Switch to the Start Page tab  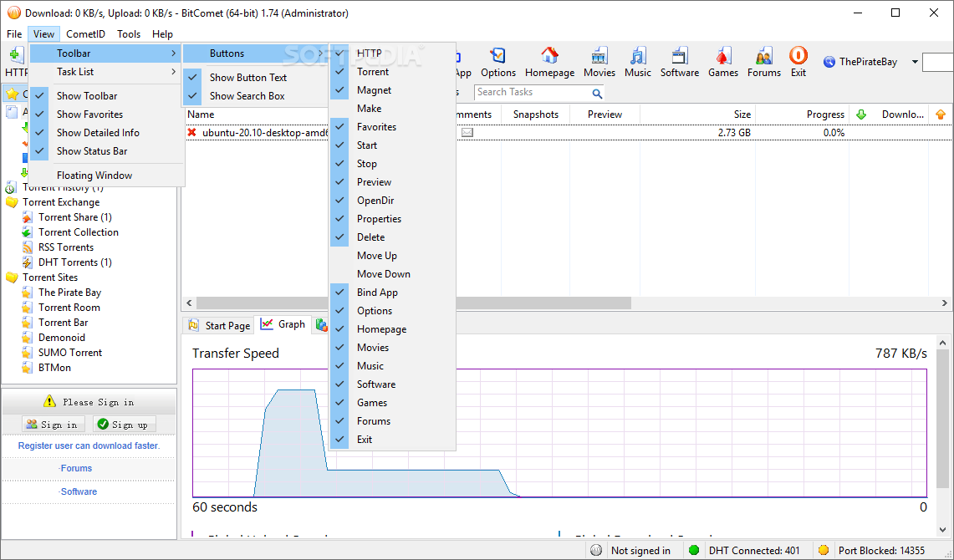(x=220, y=325)
